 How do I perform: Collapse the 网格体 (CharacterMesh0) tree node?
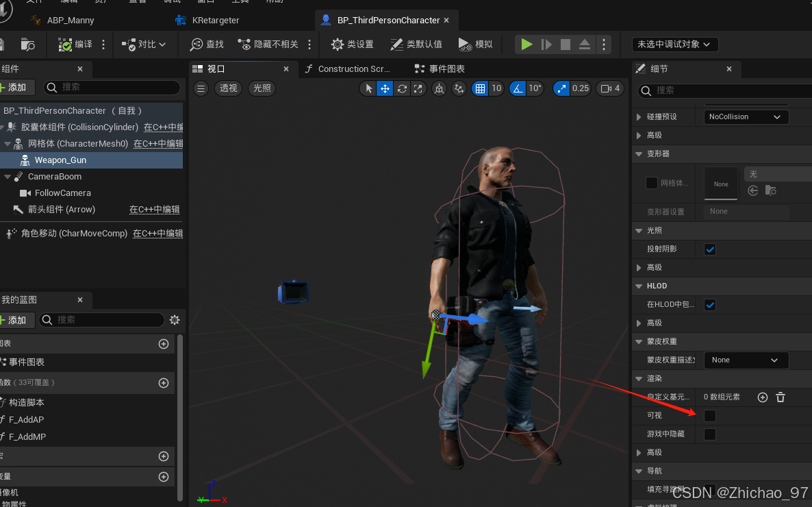(8, 144)
